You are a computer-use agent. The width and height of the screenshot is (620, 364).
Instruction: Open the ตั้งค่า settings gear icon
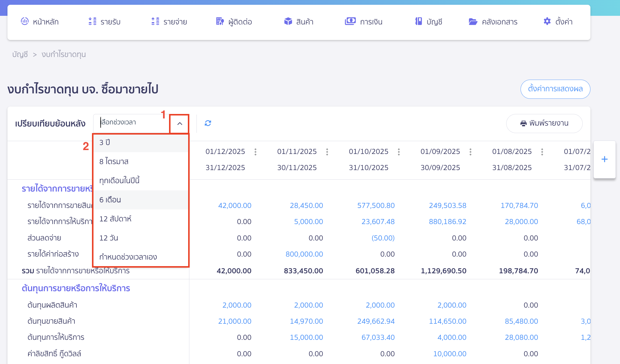(x=547, y=21)
